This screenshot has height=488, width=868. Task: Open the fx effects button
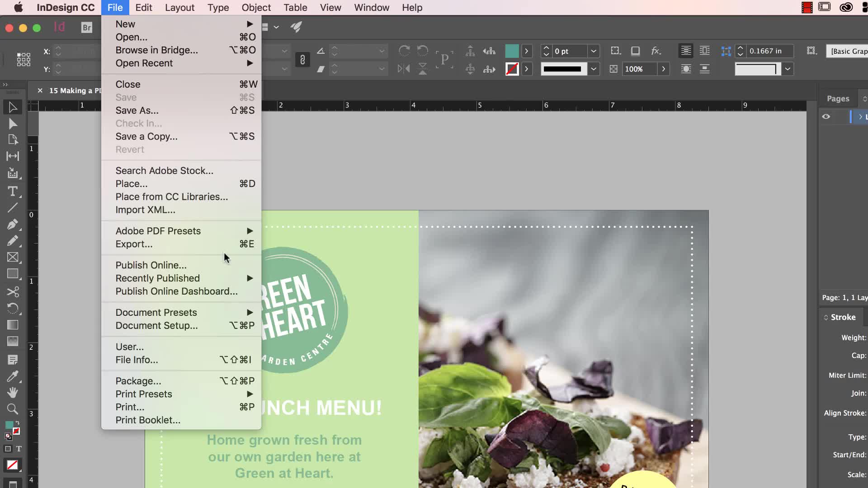click(656, 51)
